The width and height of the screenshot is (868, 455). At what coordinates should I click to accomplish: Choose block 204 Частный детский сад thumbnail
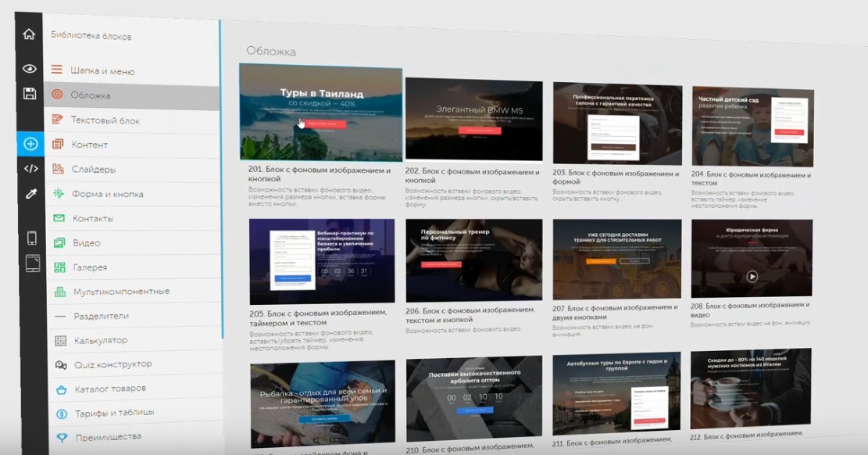752,127
